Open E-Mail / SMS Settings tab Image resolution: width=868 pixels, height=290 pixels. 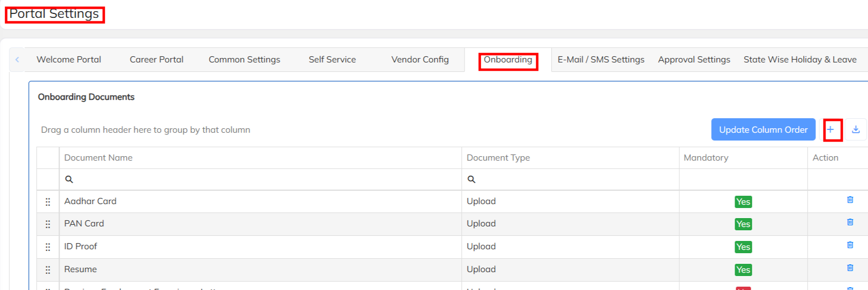tap(601, 60)
